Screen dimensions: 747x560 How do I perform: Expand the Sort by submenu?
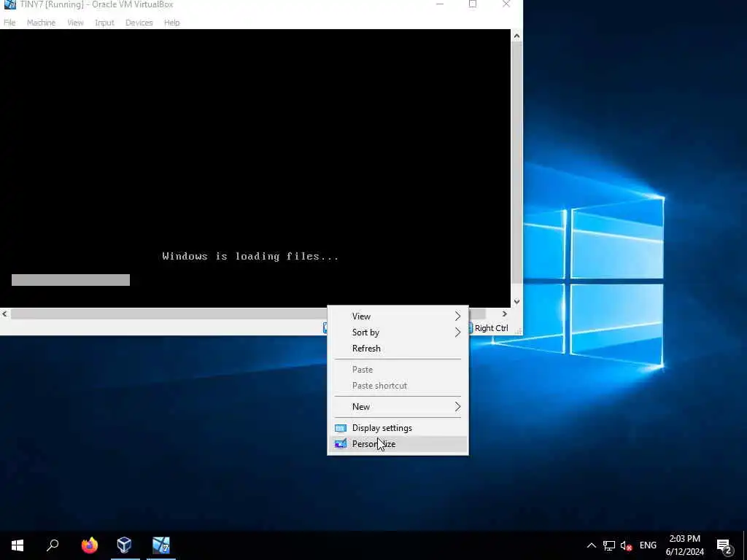pyautogui.click(x=398, y=332)
